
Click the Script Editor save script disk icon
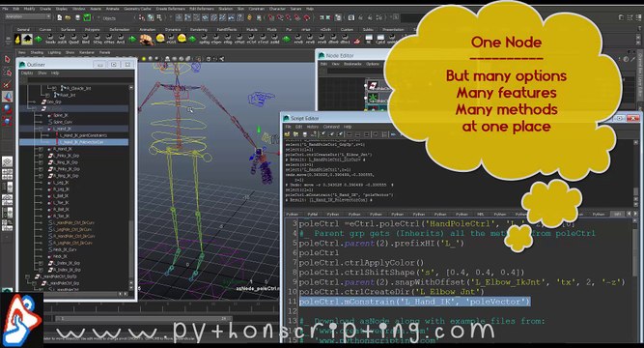coord(304,134)
